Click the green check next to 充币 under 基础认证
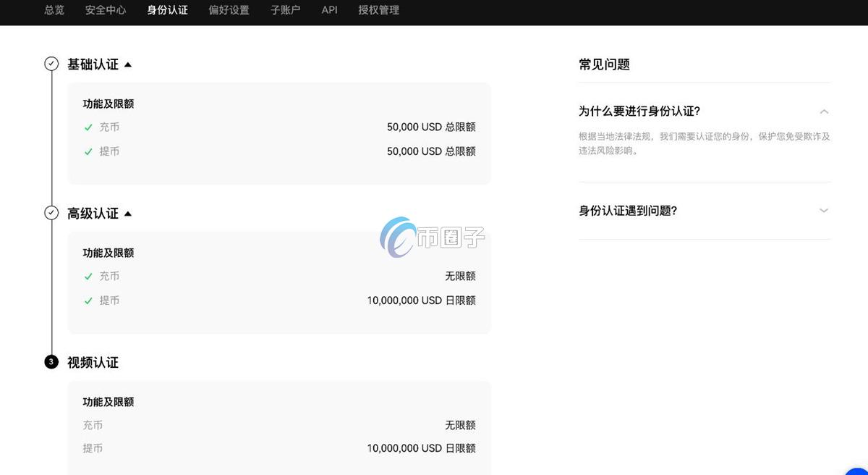868x475 pixels. (88, 127)
